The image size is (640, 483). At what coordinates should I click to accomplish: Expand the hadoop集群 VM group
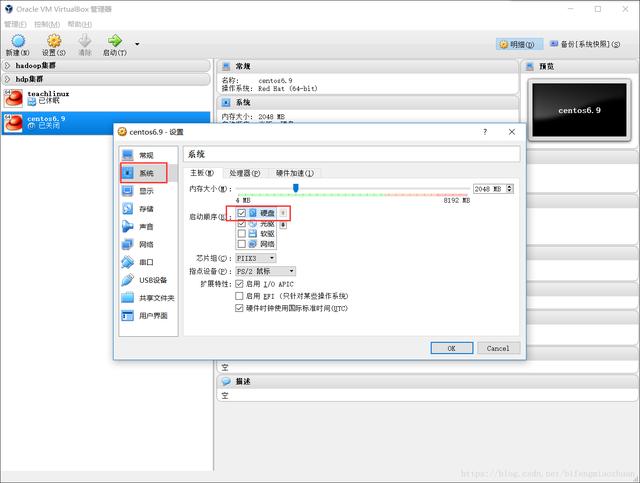tap(106, 66)
